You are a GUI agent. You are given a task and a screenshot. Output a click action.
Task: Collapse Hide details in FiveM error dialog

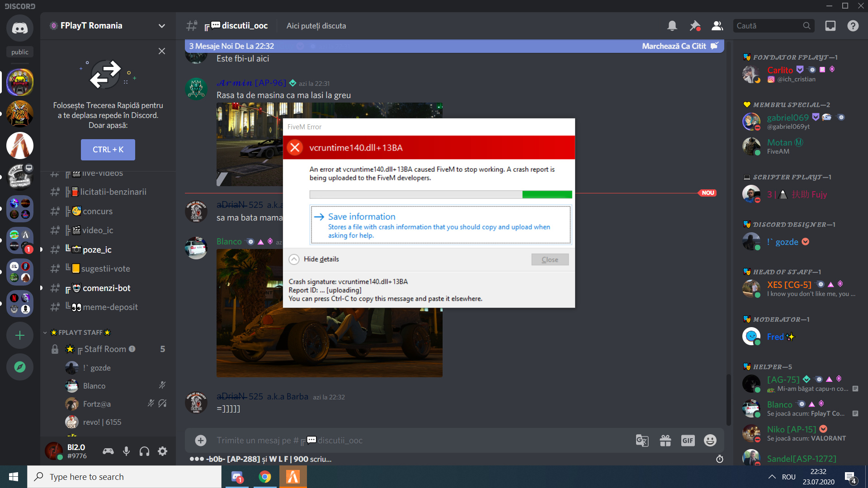[314, 259]
